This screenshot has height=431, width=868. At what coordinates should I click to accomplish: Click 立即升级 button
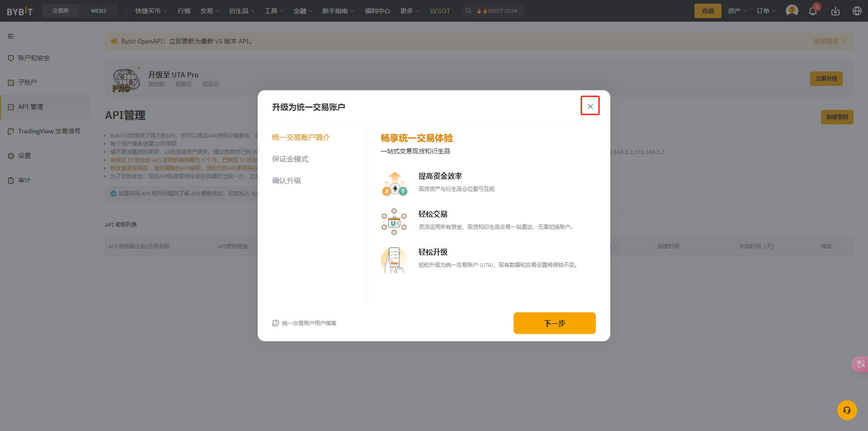(x=826, y=79)
